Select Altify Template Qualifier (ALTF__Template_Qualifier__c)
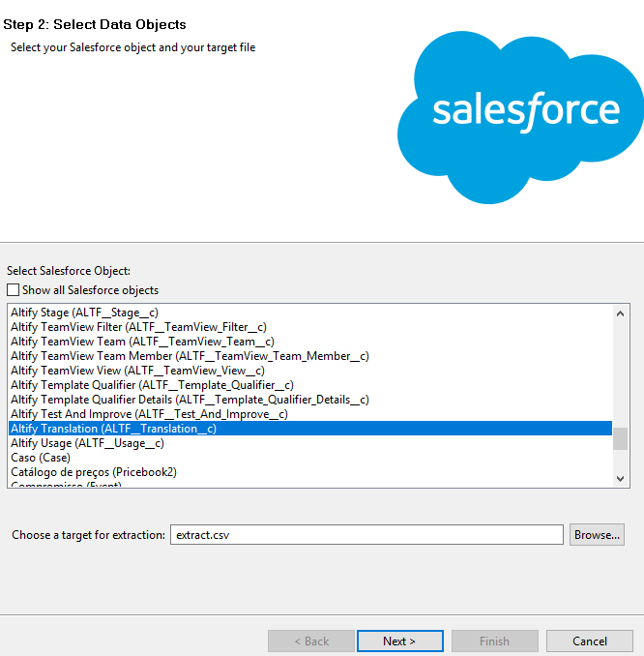The width and height of the screenshot is (644, 656). tap(310, 385)
